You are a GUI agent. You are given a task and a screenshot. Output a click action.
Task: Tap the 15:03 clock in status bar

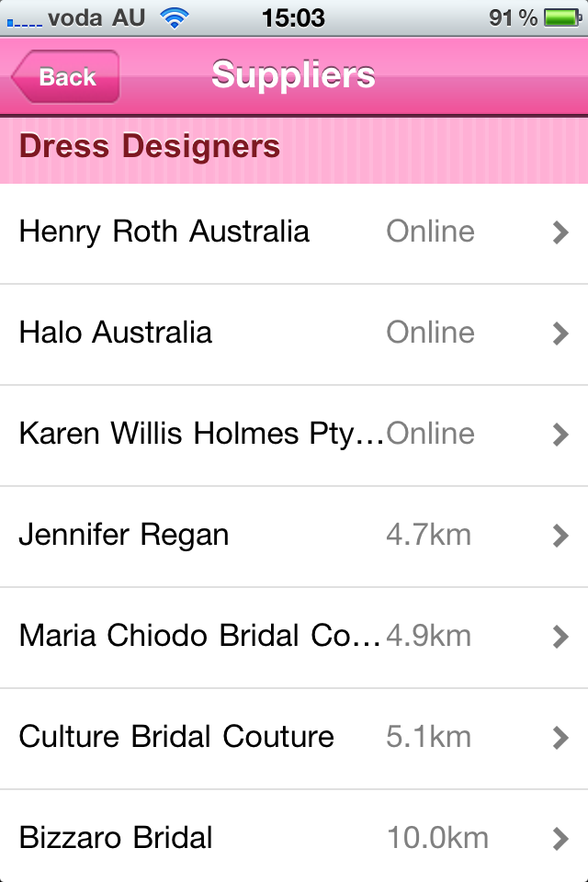click(x=293, y=17)
